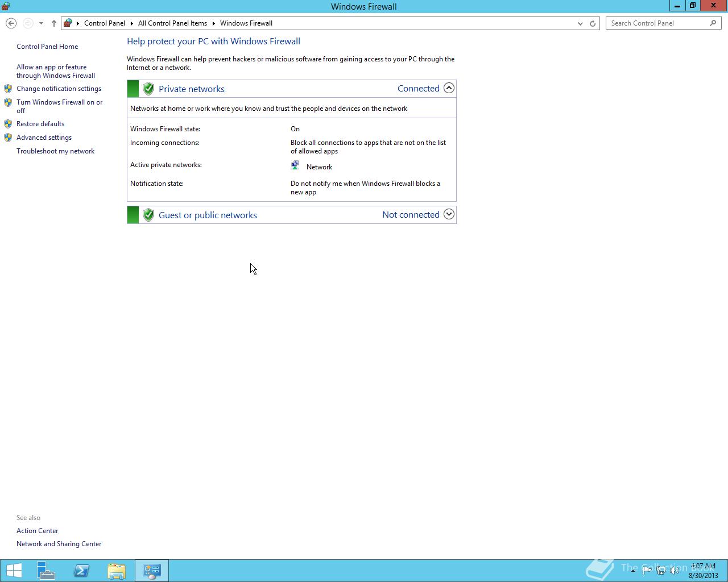
Task: Click the network icon beside Network
Action: pyautogui.click(x=295, y=165)
